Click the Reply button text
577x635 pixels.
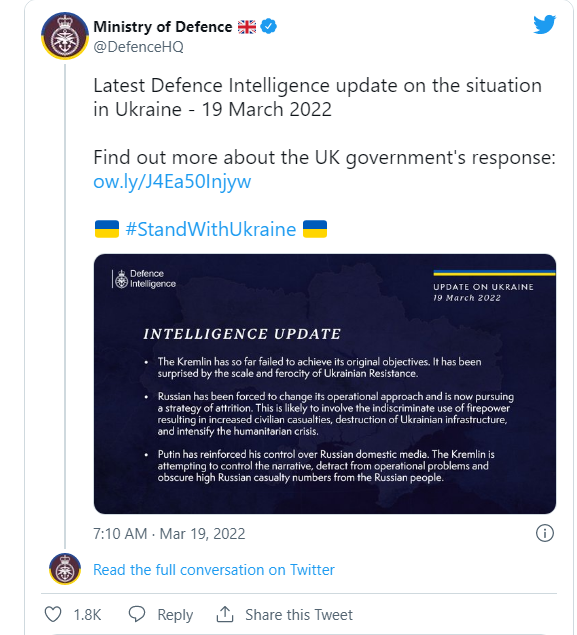(x=175, y=615)
